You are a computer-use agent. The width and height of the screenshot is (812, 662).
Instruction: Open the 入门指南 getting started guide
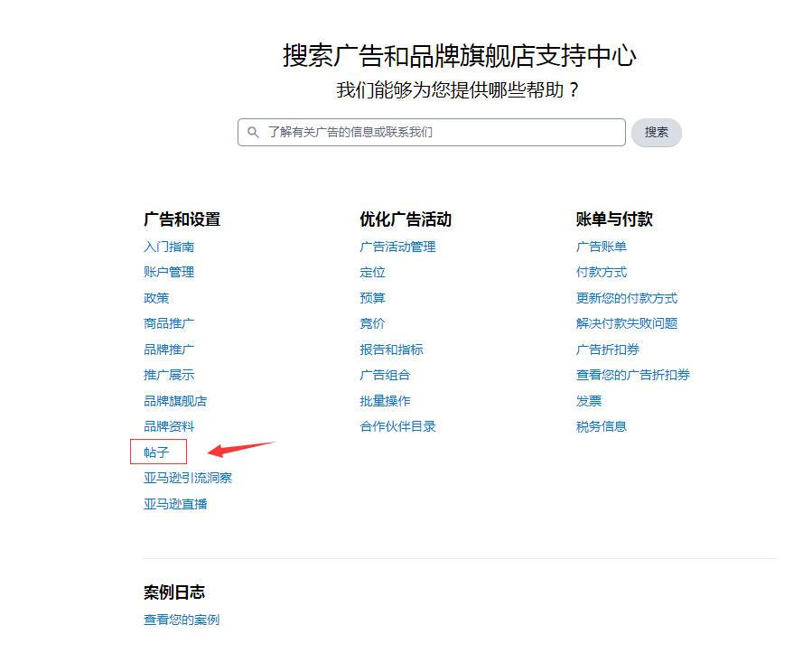pos(168,246)
